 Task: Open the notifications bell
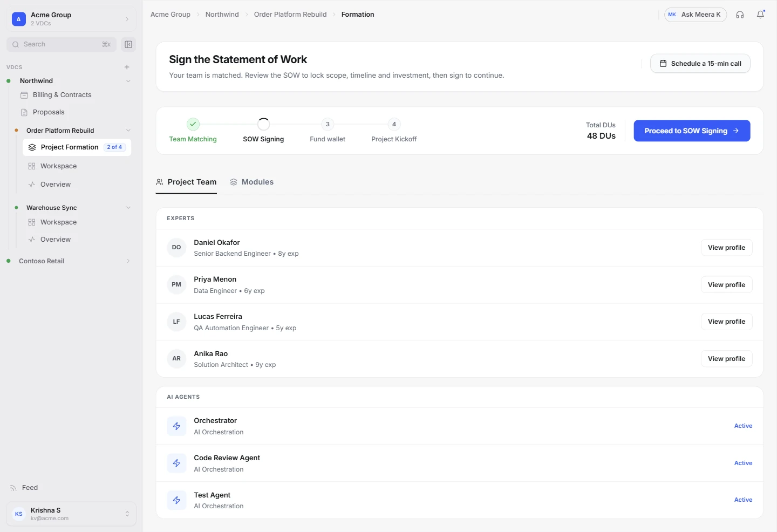coord(760,15)
